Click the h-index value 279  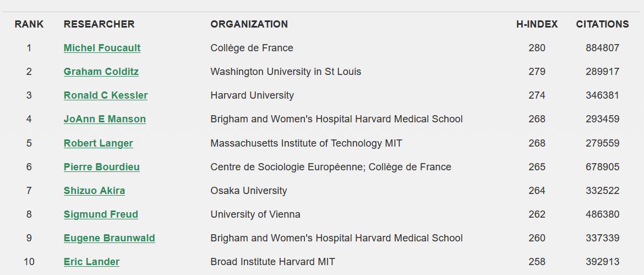coord(537,72)
